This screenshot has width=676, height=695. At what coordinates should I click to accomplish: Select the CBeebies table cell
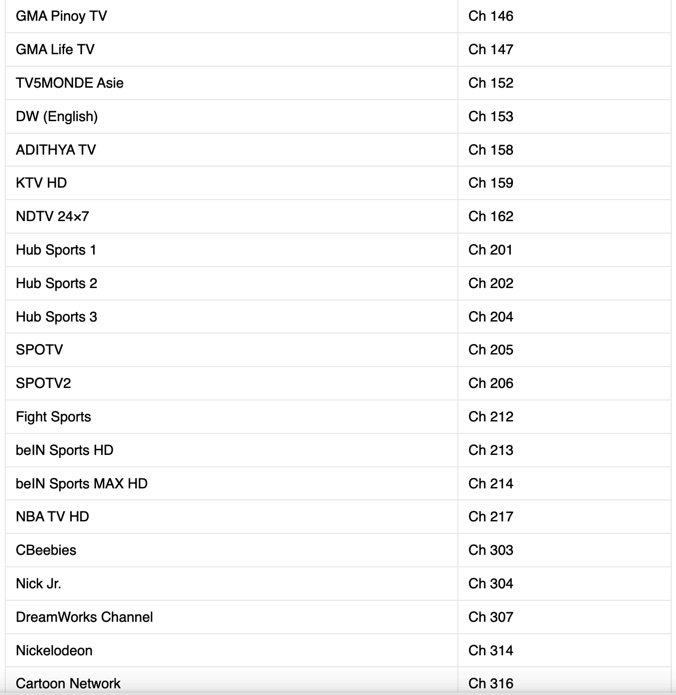(x=231, y=550)
